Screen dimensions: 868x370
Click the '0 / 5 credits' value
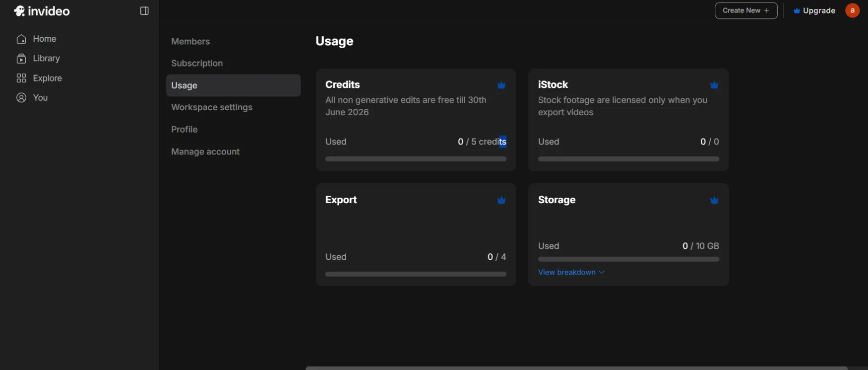482,142
